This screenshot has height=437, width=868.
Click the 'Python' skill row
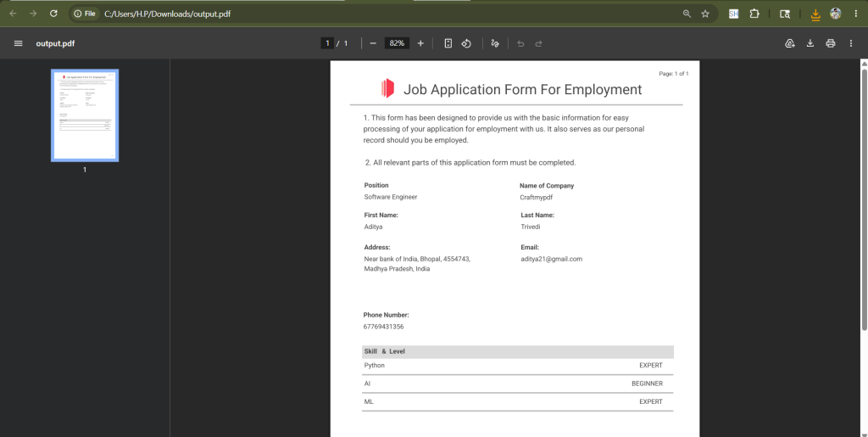(518, 366)
